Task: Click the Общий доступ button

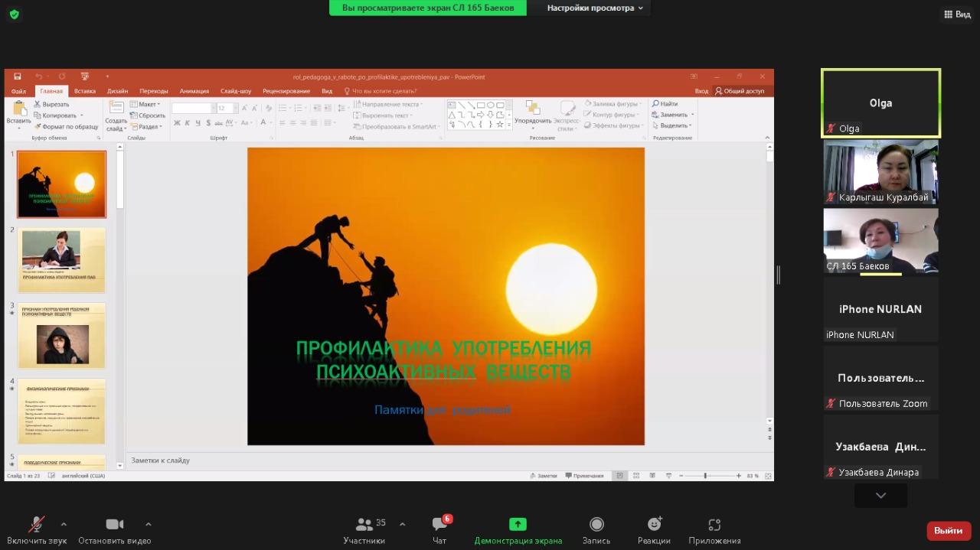Action: (x=740, y=91)
